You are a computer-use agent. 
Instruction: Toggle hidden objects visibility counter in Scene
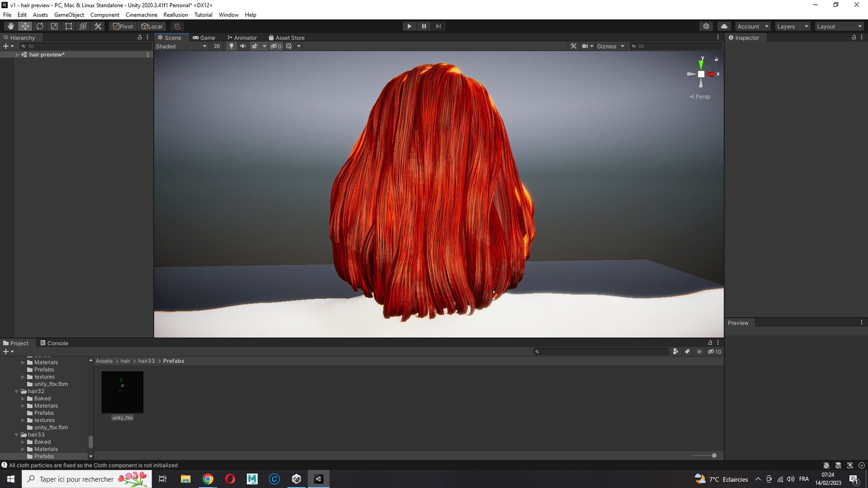coord(276,46)
